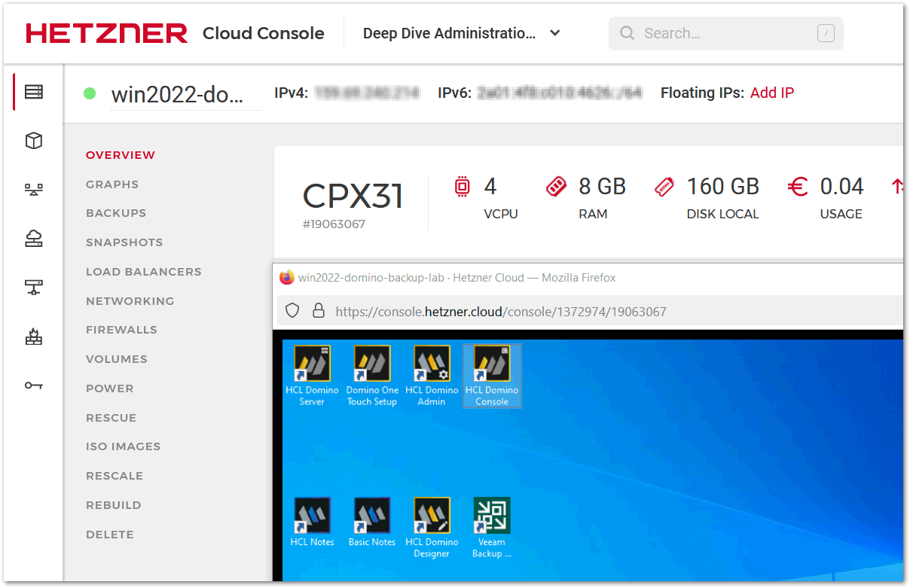Open the Firewalls tab
910x588 pixels.
122,330
